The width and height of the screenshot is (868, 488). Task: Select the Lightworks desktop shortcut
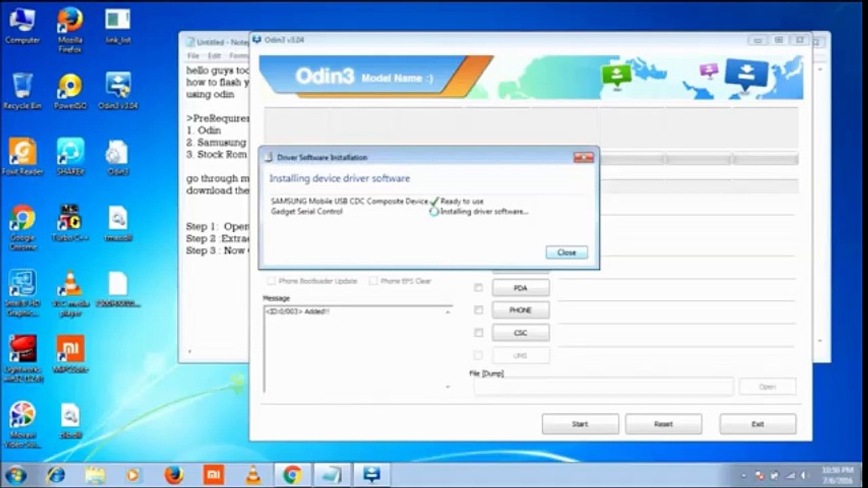pos(22,359)
